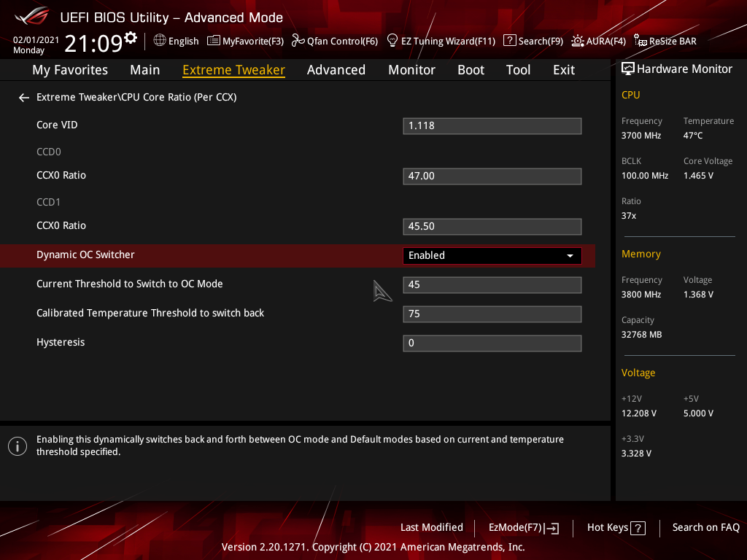Click Memory Capacity value 32768 MB

(x=641, y=335)
